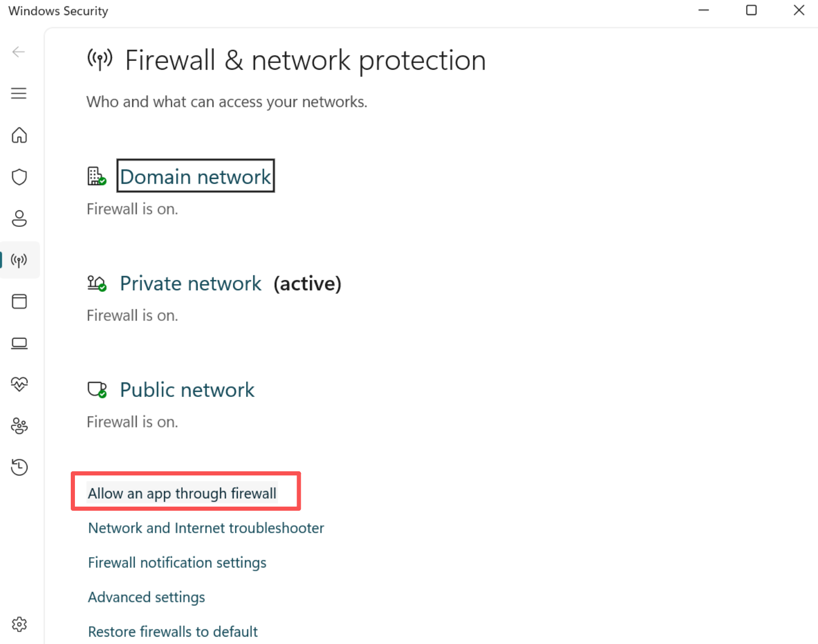Open Family options people icon
This screenshot has width=818, height=644.
[x=19, y=426]
